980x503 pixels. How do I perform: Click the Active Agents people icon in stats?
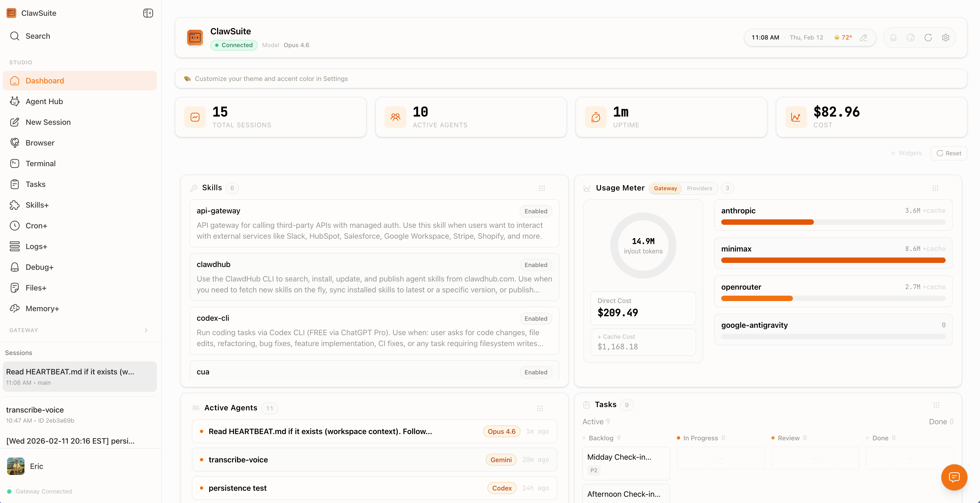point(396,117)
